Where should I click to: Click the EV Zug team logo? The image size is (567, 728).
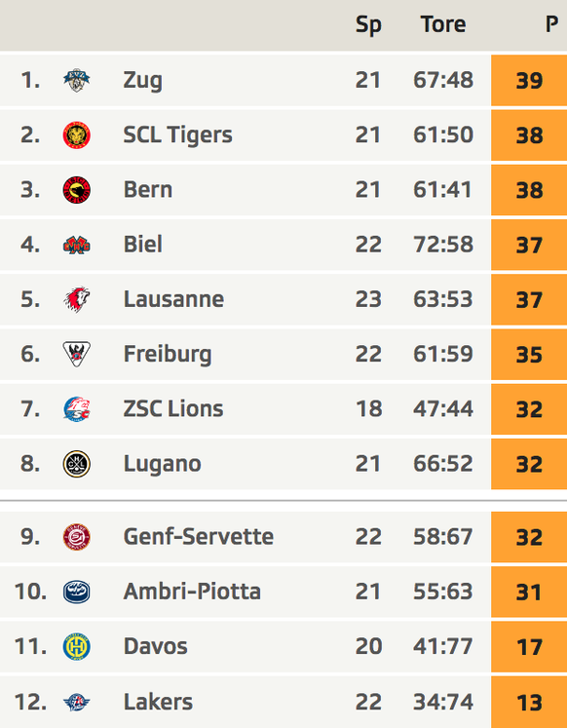point(77,80)
